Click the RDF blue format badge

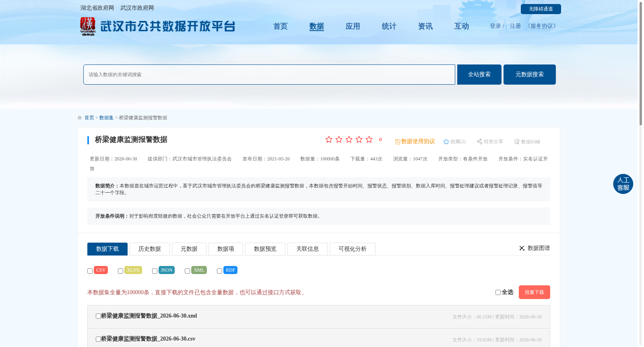230,270
